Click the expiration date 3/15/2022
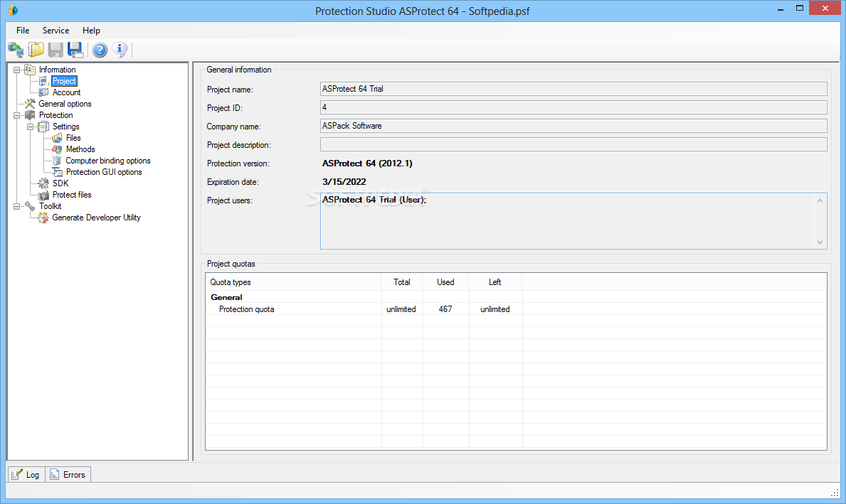The height and width of the screenshot is (504, 846). [x=344, y=182]
